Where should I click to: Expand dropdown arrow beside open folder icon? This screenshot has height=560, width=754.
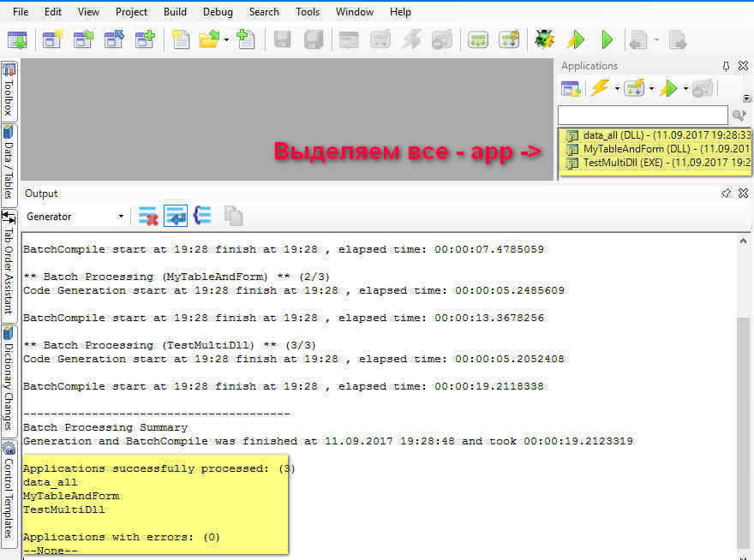pos(226,39)
